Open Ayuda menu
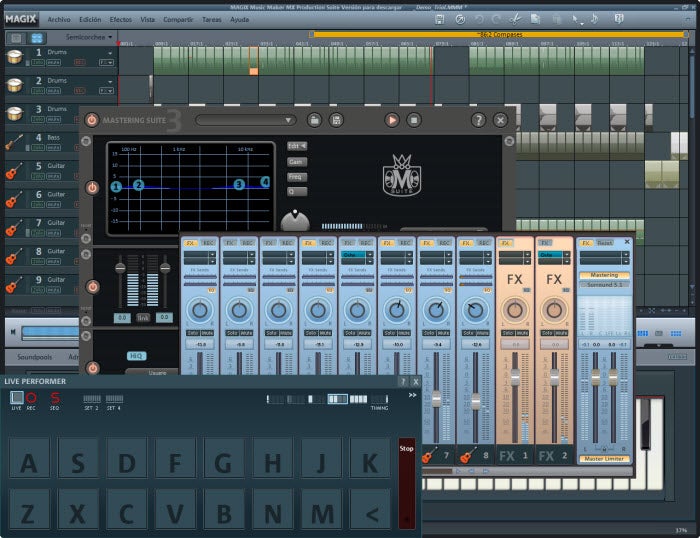The width and height of the screenshot is (700, 538). [239, 20]
